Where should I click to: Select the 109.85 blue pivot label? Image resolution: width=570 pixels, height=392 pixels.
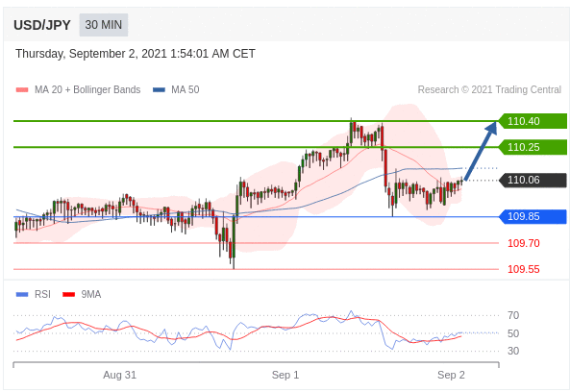[533, 216]
